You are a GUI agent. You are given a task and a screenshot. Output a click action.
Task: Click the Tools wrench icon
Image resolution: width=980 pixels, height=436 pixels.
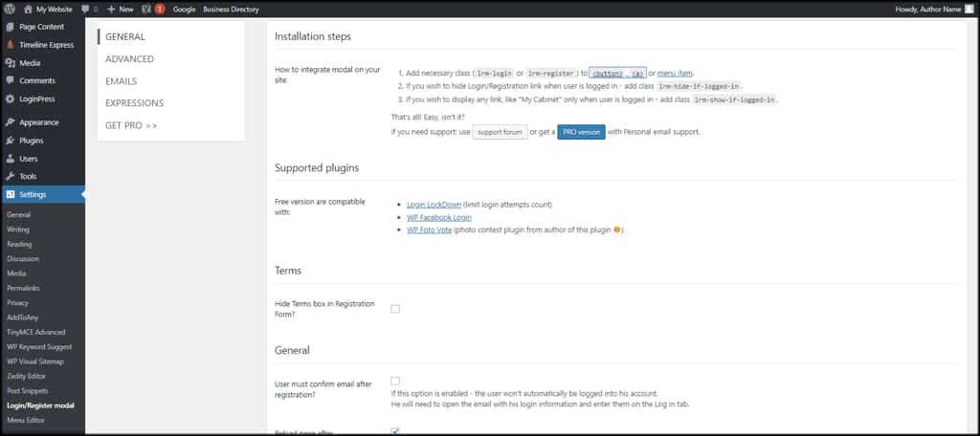[10, 177]
